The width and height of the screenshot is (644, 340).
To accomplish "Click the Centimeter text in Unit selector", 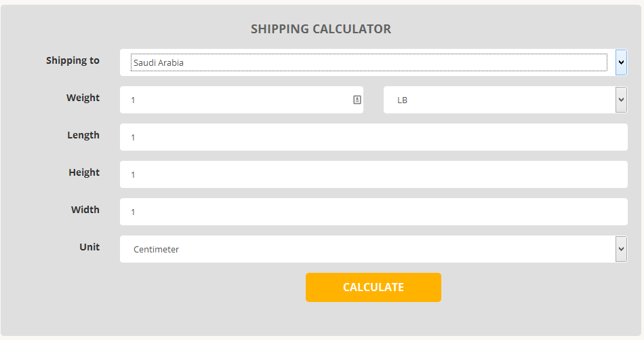I will click(157, 250).
